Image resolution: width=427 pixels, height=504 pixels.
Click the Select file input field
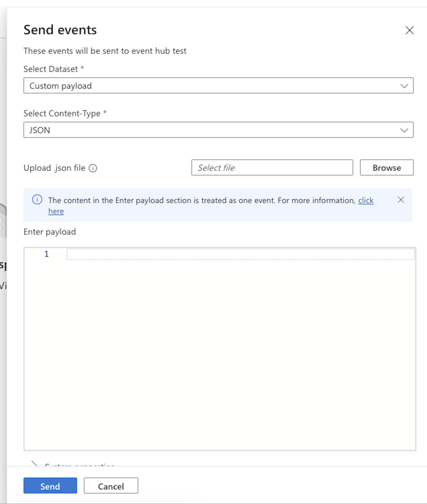click(x=272, y=168)
